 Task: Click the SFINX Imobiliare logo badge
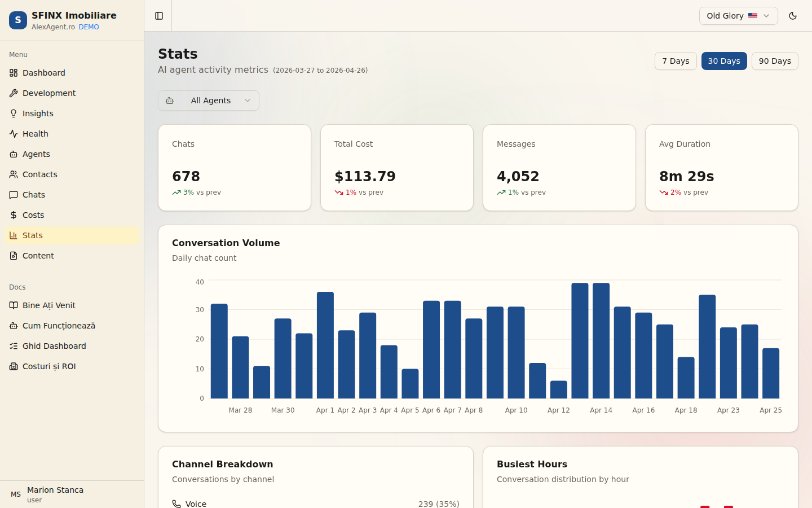(x=18, y=20)
